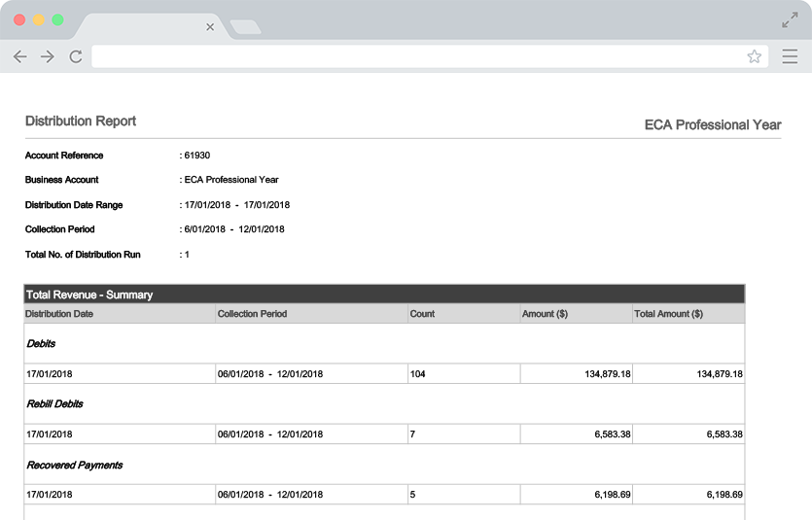
Task: Close the current browser tab
Action: point(210,27)
